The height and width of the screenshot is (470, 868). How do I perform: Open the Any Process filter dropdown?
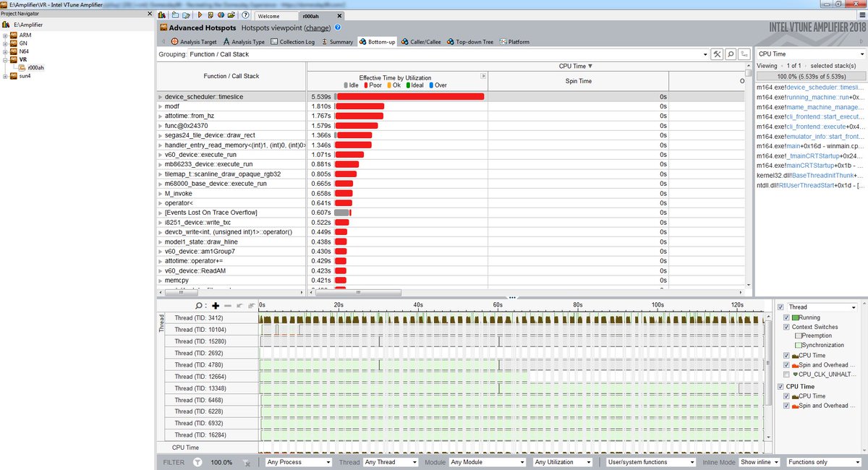[298, 462]
